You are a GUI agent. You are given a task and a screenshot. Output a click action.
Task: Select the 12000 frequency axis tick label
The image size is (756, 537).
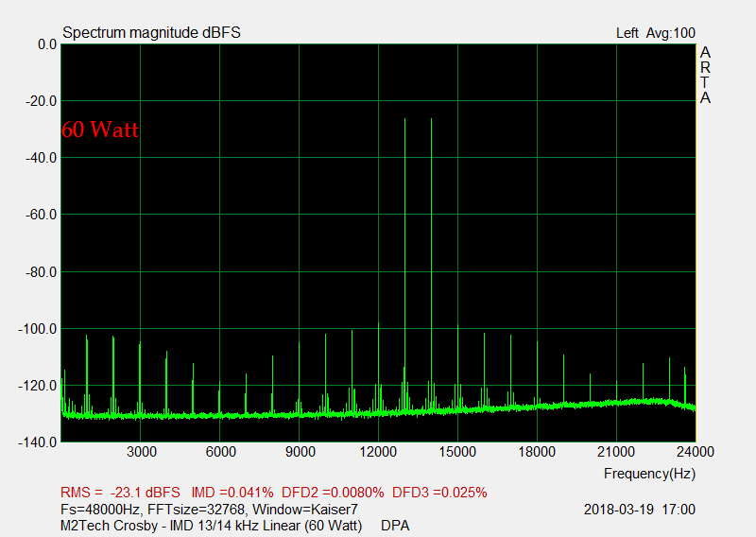pos(378,453)
